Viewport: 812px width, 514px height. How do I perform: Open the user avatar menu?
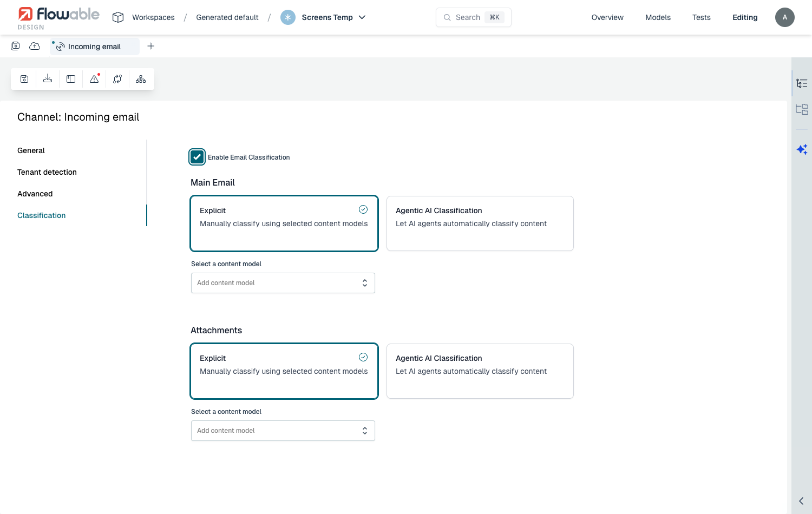[x=785, y=17]
